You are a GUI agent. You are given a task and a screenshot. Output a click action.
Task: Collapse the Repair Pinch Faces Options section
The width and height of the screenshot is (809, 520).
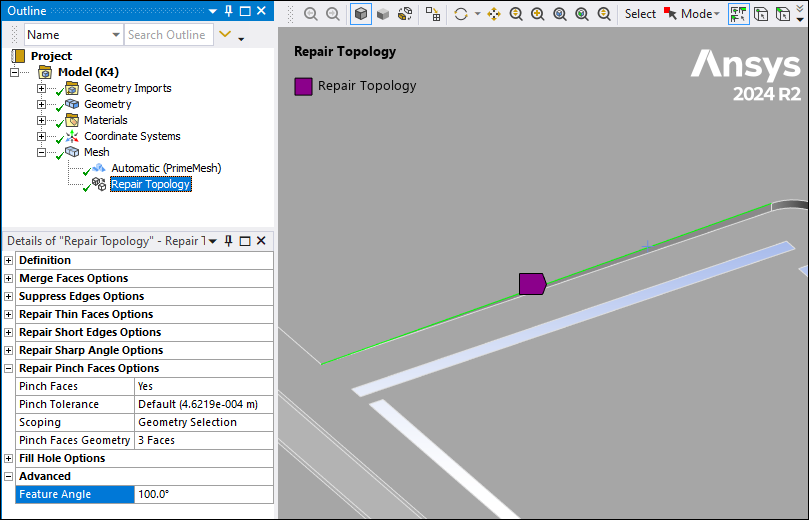pyautogui.click(x=9, y=368)
